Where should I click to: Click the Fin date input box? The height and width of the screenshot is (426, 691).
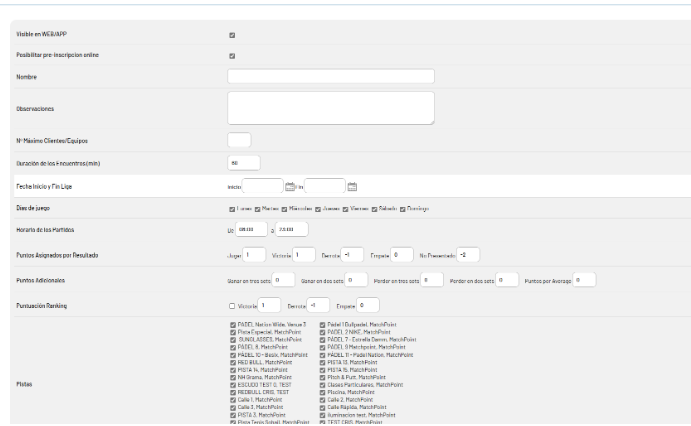click(325, 186)
